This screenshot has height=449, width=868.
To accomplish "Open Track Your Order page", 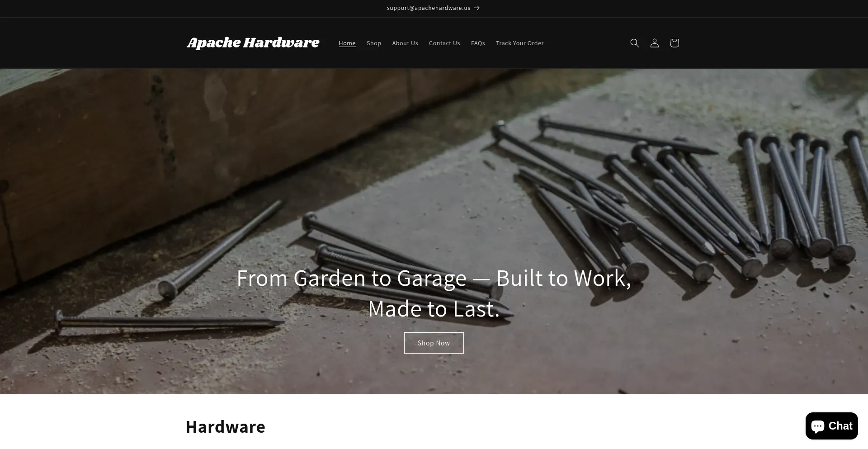I will [x=520, y=43].
